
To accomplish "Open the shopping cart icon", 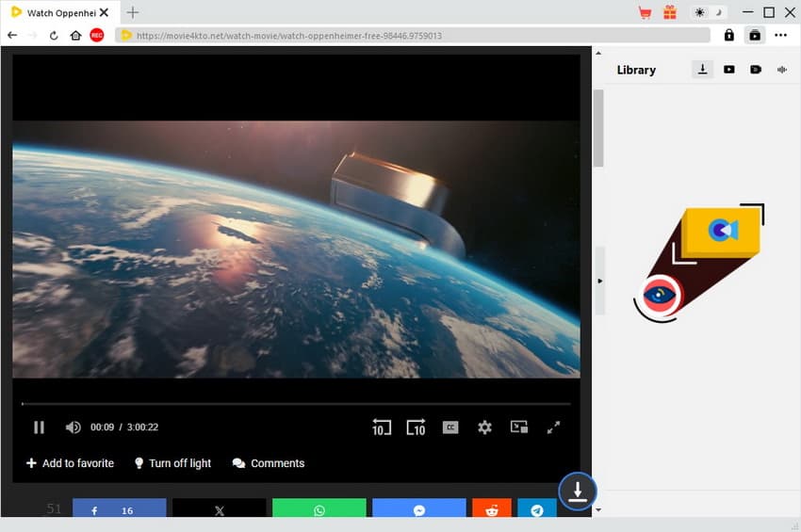I will coord(645,13).
